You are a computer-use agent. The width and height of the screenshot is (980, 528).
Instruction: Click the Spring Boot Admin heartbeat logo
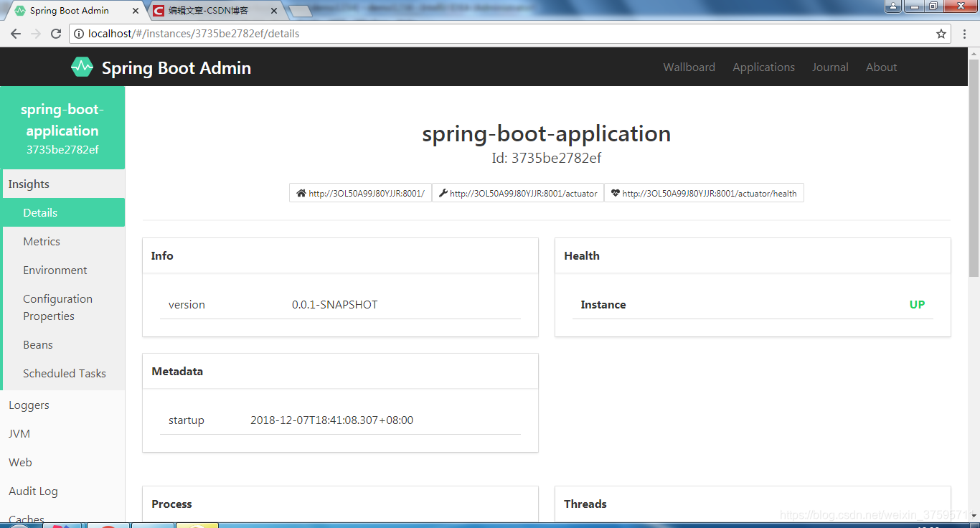pos(82,67)
